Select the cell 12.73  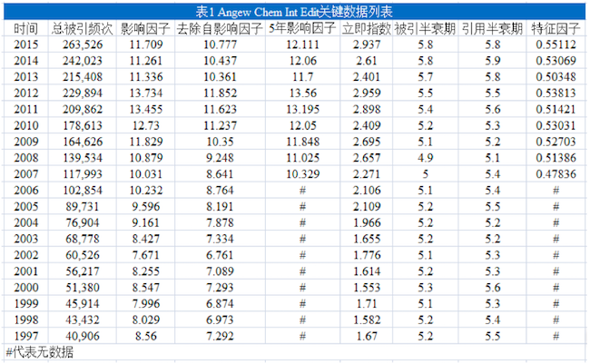pyautogui.click(x=146, y=125)
